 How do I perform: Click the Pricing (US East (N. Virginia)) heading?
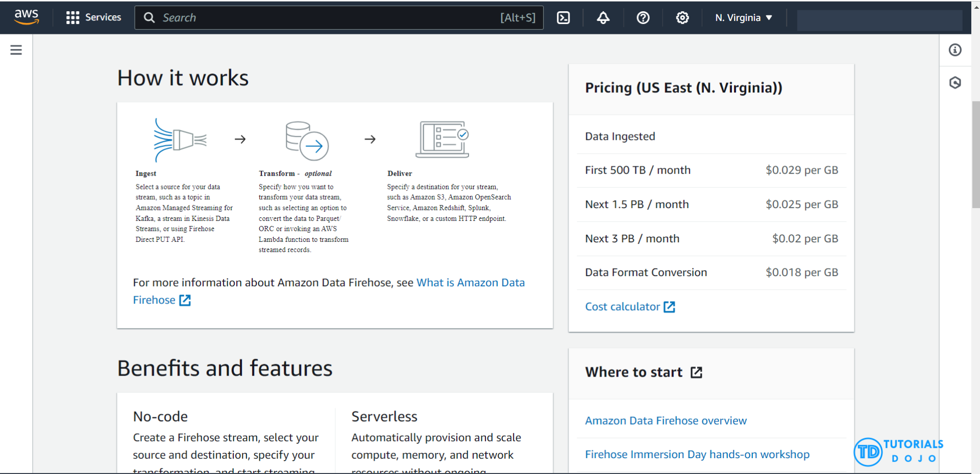point(683,88)
